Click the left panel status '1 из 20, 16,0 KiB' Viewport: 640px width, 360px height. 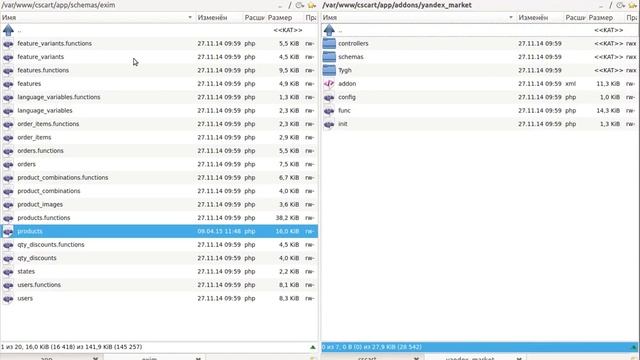point(71,347)
